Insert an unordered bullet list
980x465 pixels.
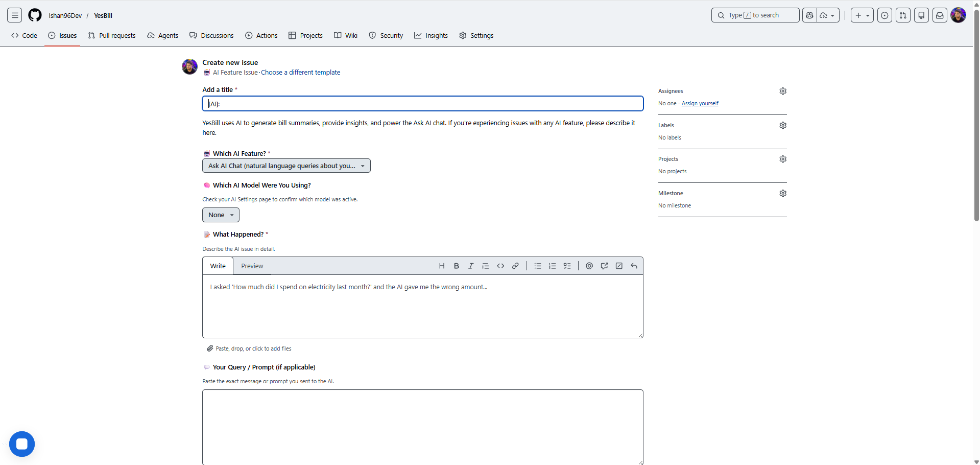coord(538,266)
